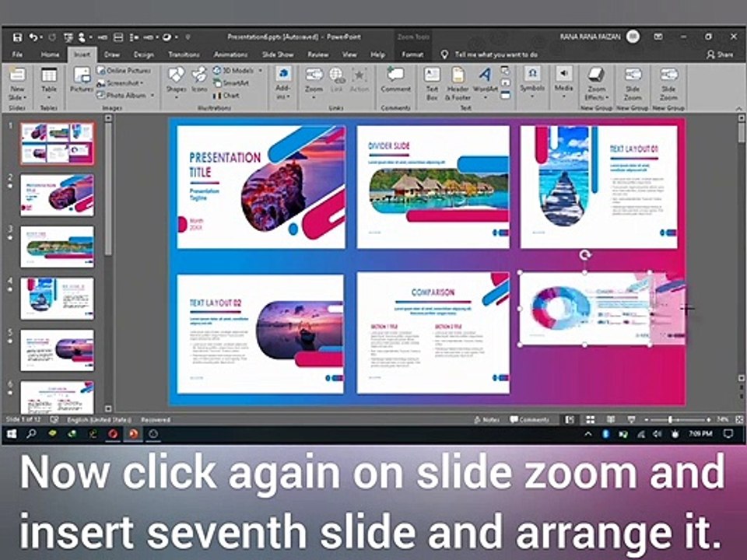Zoom out using the minus button
This screenshot has height=560, width=747.
(x=646, y=419)
